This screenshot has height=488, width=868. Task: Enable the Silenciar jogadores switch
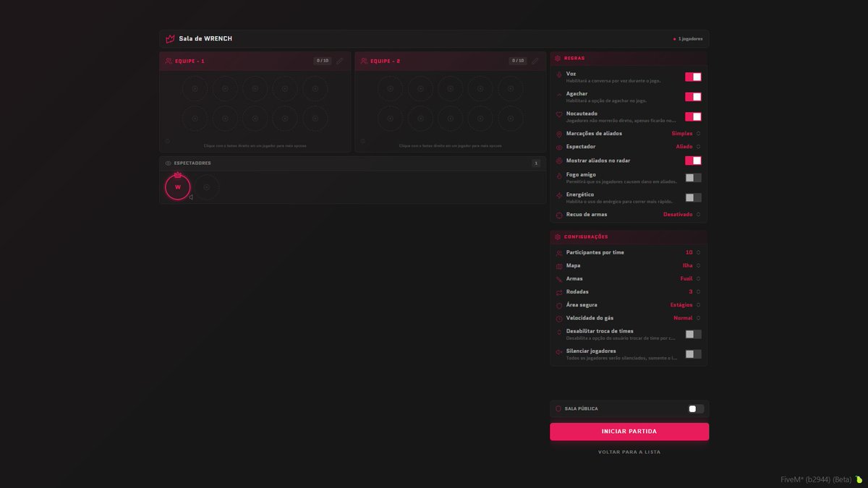coord(693,354)
